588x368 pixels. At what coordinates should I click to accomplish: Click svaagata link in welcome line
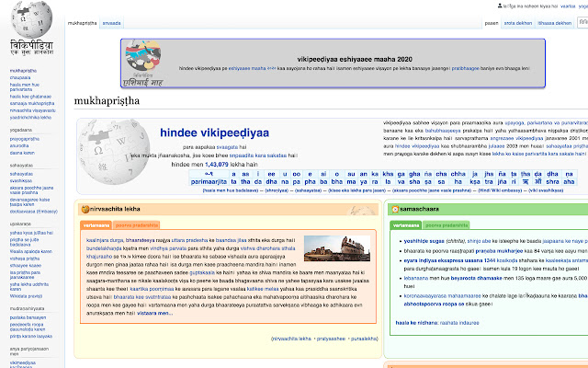(x=227, y=147)
